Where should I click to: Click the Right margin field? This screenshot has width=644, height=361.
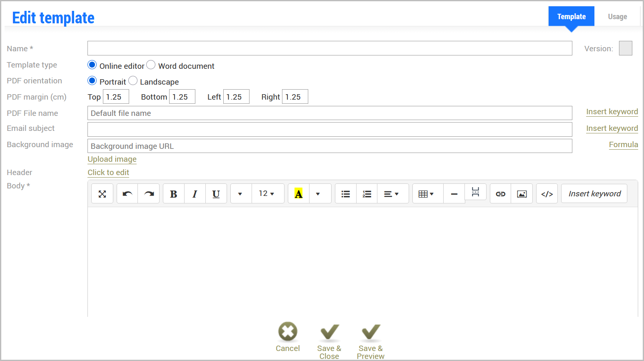click(x=295, y=97)
